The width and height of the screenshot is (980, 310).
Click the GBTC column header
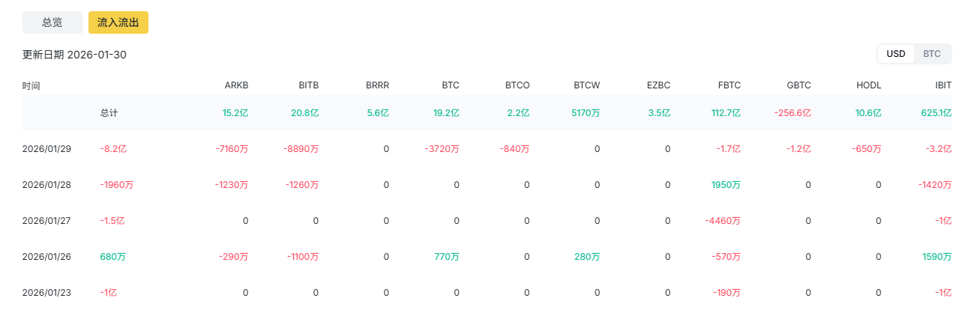click(x=799, y=85)
